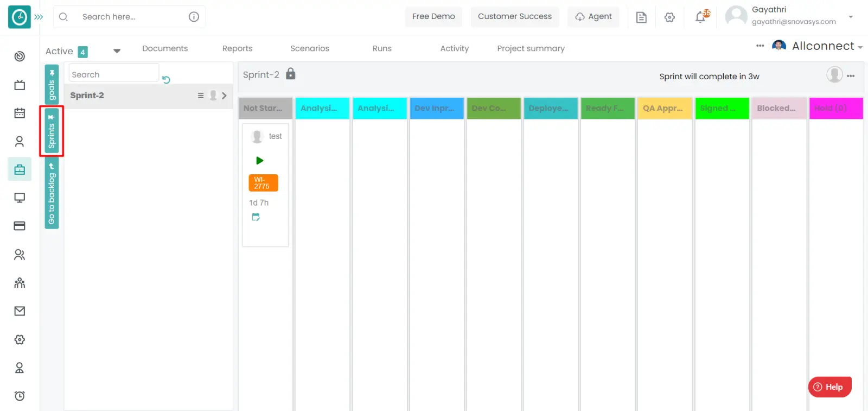Click the calendar icon on test card
Screen dimensions: 868x411
pos(256,217)
